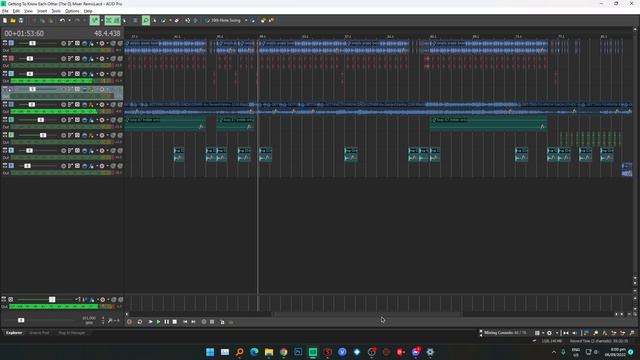The image size is (640, 360).
Task: Open the Tools menu
Action: [56, 11]
